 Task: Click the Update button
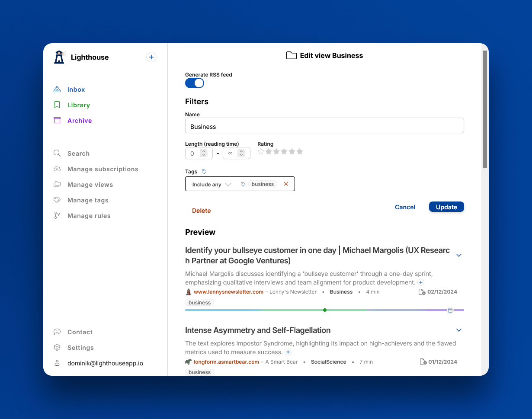coord(446,207)
